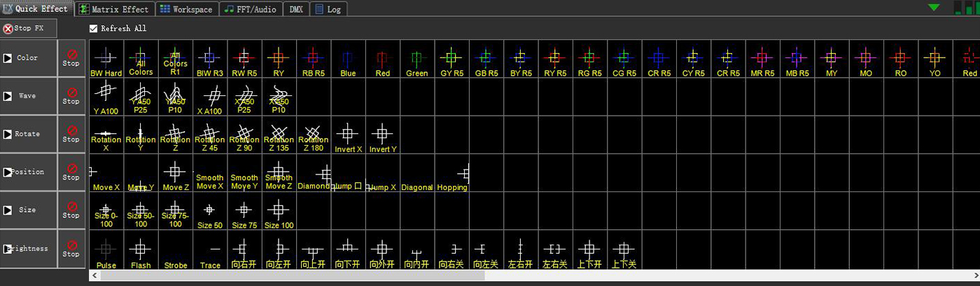Stop the Color row effects
This screenshot has width=980, height=286.
(71, 58)
